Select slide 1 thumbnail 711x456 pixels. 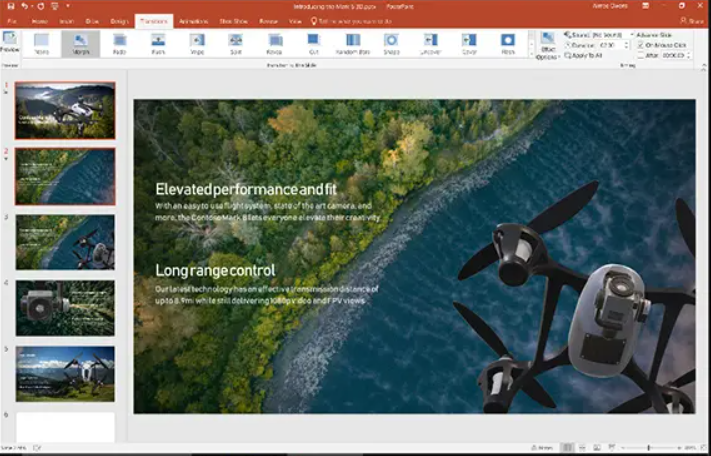click(65, 110)
